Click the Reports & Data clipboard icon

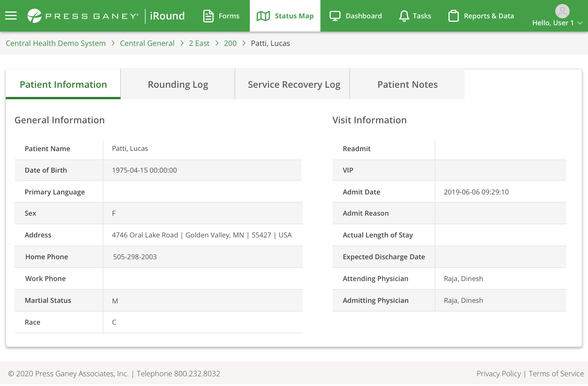coord(454,16)
